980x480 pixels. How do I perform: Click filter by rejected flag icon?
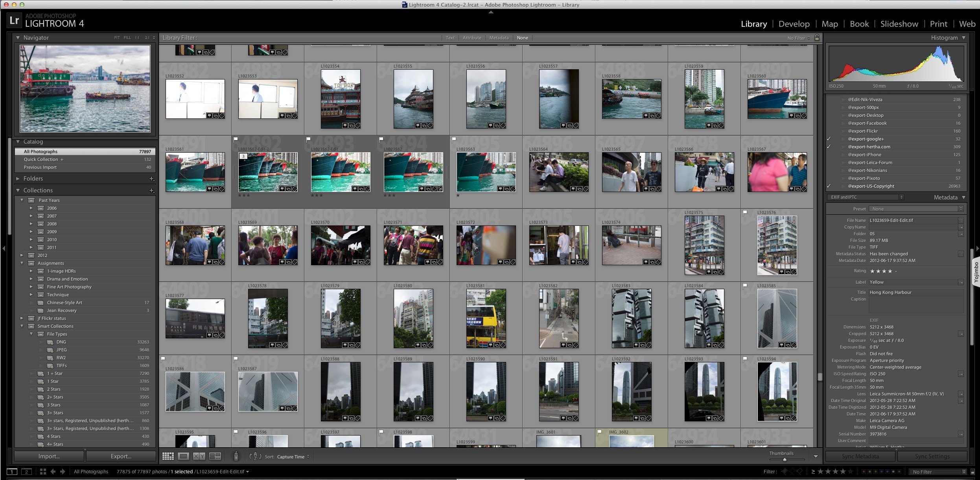(799, 471)
